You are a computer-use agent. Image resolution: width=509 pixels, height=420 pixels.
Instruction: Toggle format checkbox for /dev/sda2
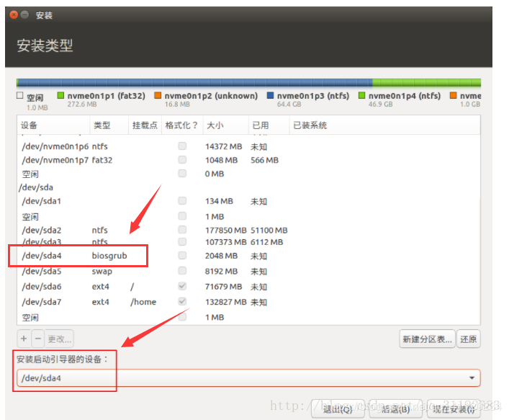182,230
